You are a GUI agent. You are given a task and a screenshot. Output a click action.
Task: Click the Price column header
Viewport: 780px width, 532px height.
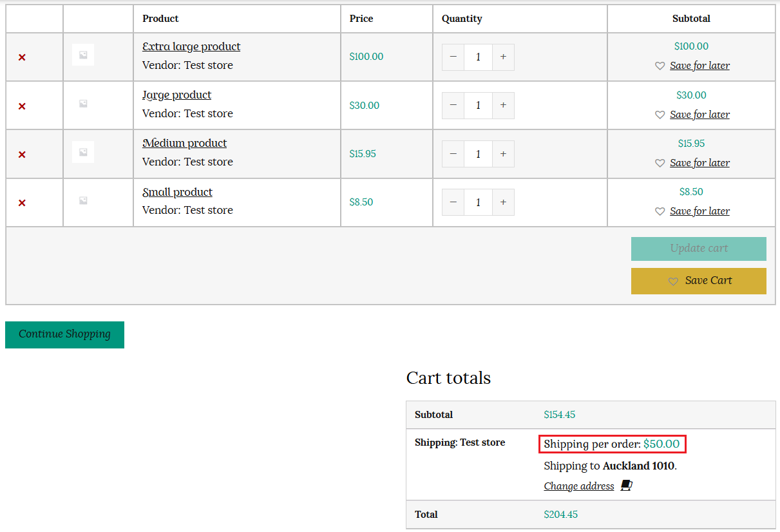coord(361,19)
